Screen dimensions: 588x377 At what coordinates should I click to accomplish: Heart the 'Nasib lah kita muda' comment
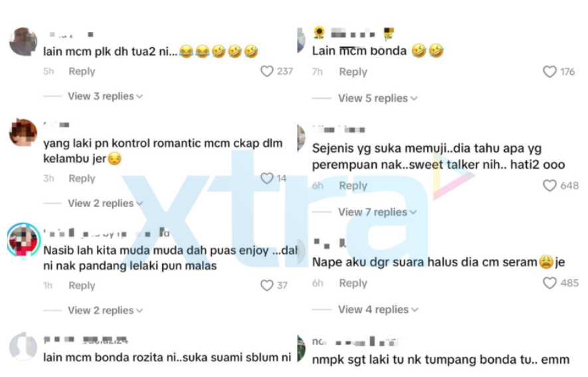(266, 285)
